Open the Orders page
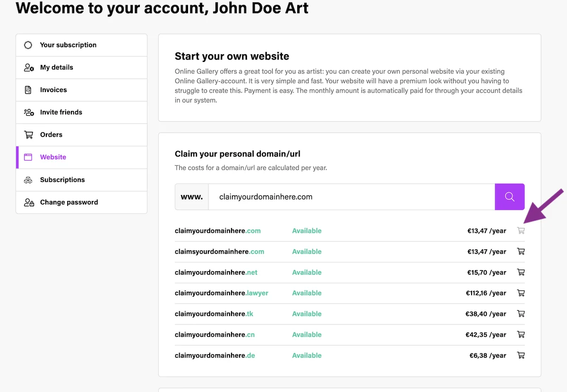The image size is (567, 392). click(x=82, y=135)
